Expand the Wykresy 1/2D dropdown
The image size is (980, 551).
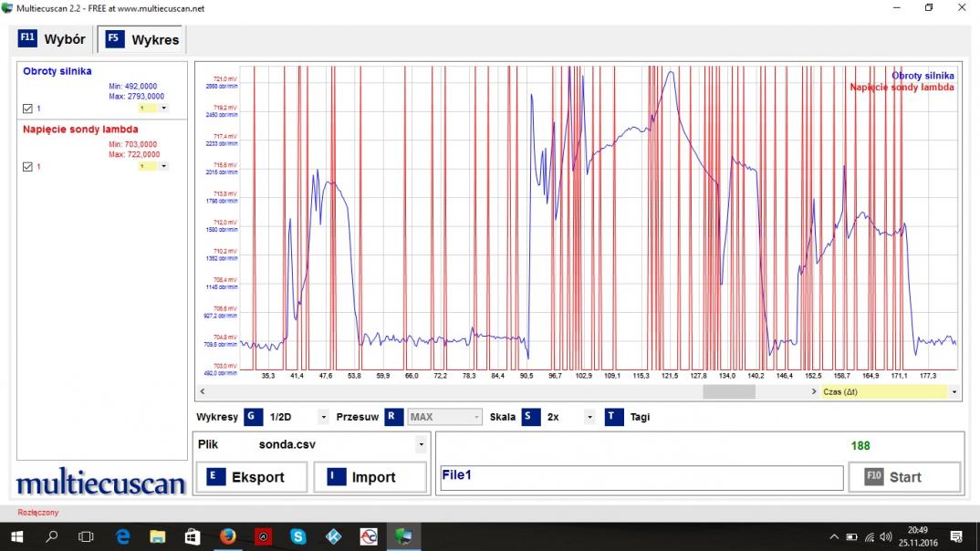click(323, 418)
